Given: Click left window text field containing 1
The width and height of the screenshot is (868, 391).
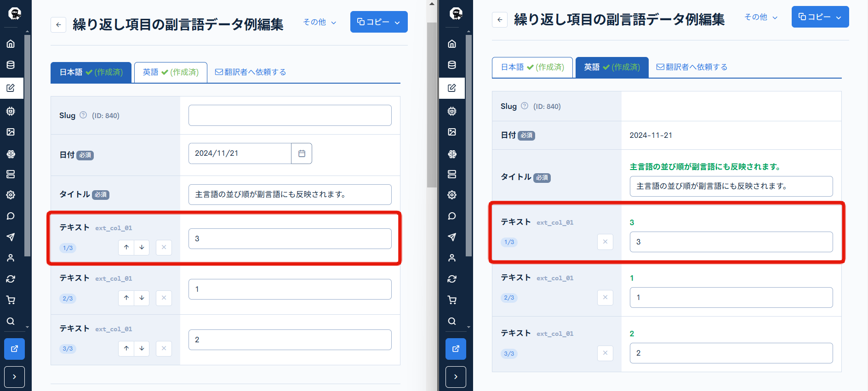Looking at the screenshot, I should [x=290, y=289].
